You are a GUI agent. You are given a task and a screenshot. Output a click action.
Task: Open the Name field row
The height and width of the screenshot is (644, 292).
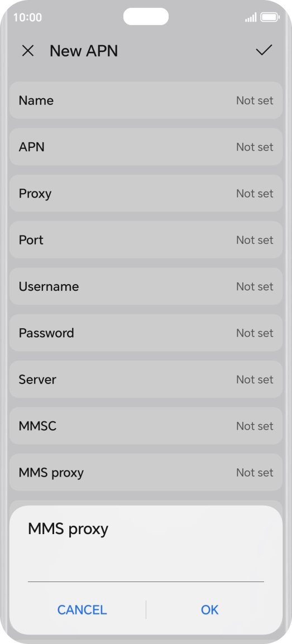146,100
